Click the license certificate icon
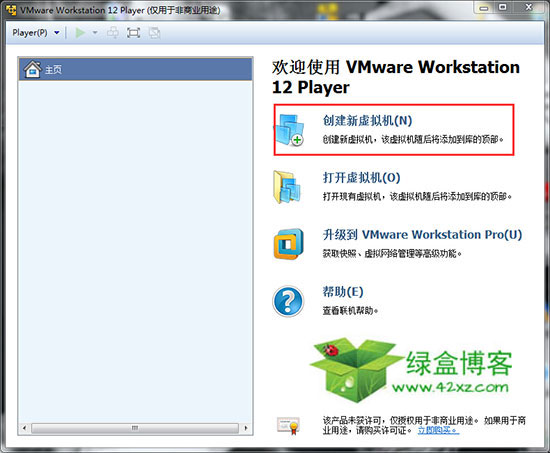The image size is (550, 453). [288, 425]
